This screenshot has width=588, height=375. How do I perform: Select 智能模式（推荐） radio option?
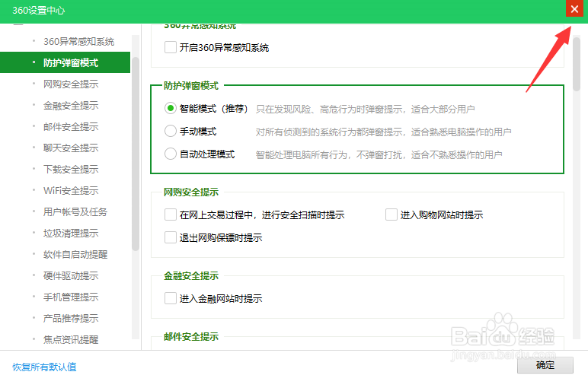tap(171, 108)
